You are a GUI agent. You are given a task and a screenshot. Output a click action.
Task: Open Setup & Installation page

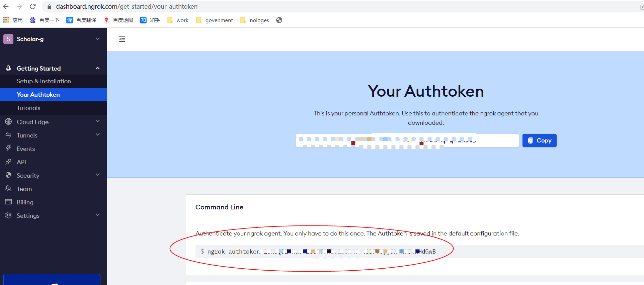(x=44, y=81)
